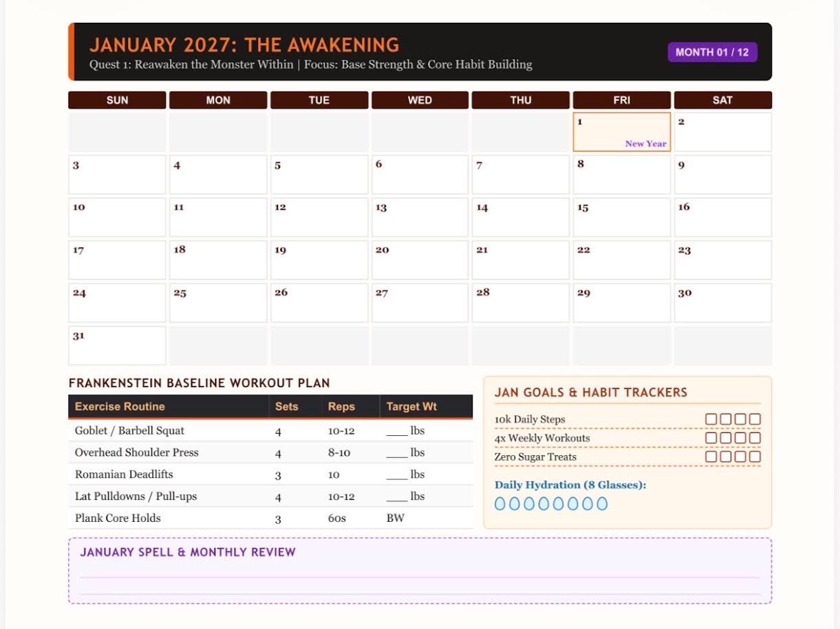Tick third 4x Weekly Workouts checkbox

pos(740,438)
